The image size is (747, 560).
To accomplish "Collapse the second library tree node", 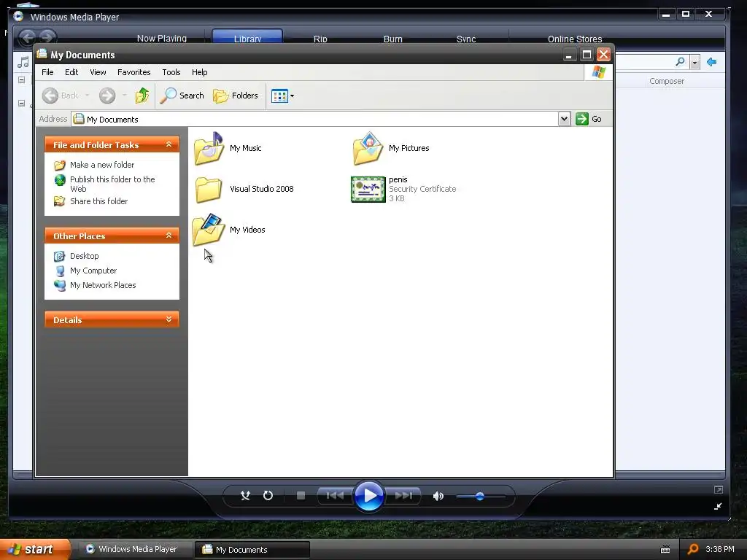I will (21, 103).
